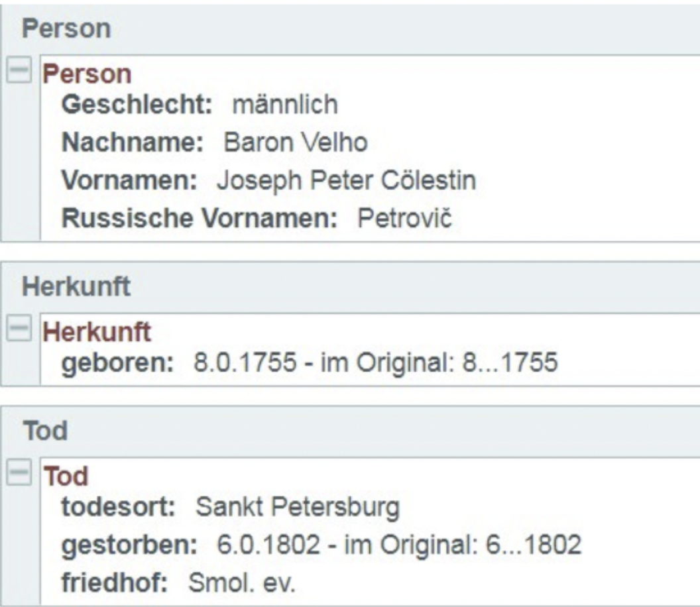Viewport: 700px width, 607px height.
Task: Click the Geschlecht field label
Action: [136, 105]
